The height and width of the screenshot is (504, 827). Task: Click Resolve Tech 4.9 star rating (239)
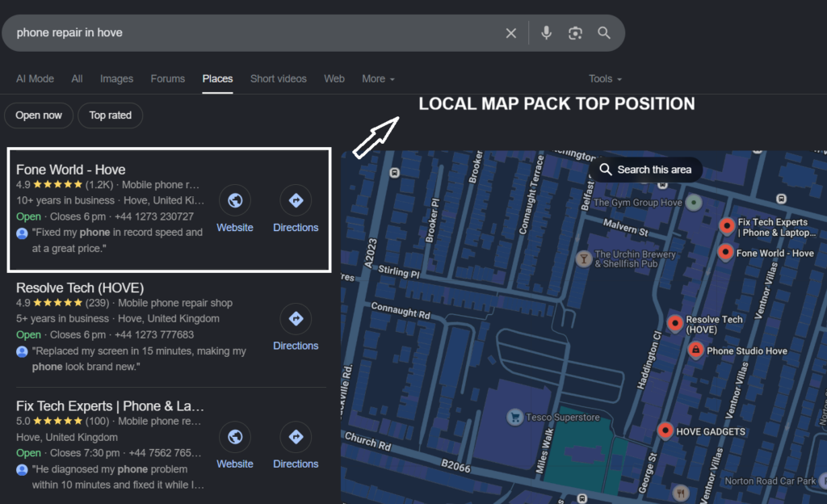tap(62, 303)
